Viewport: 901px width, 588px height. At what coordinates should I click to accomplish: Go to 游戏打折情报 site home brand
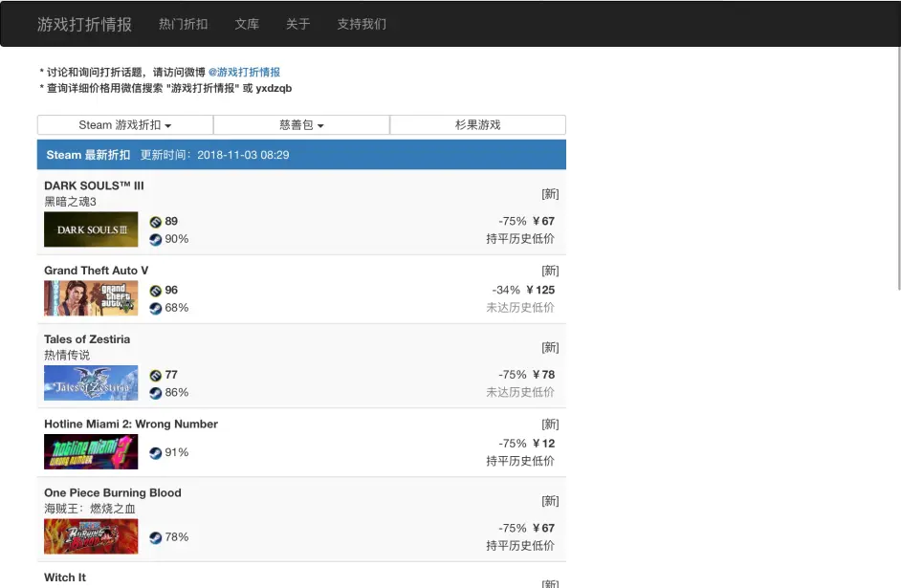pos(84,24)
